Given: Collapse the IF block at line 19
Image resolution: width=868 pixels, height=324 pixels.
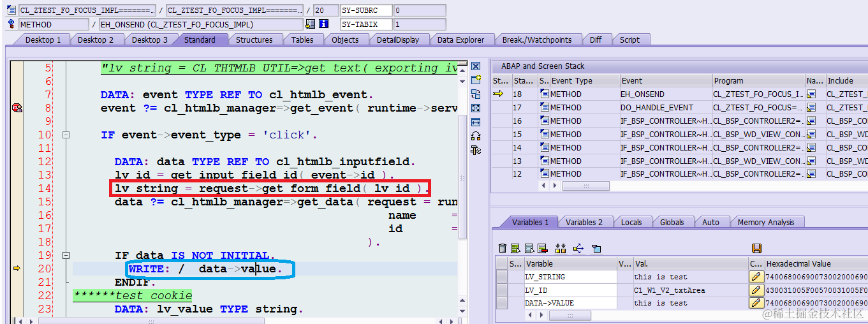Looking at the screenshot, I should pos(66,256).
